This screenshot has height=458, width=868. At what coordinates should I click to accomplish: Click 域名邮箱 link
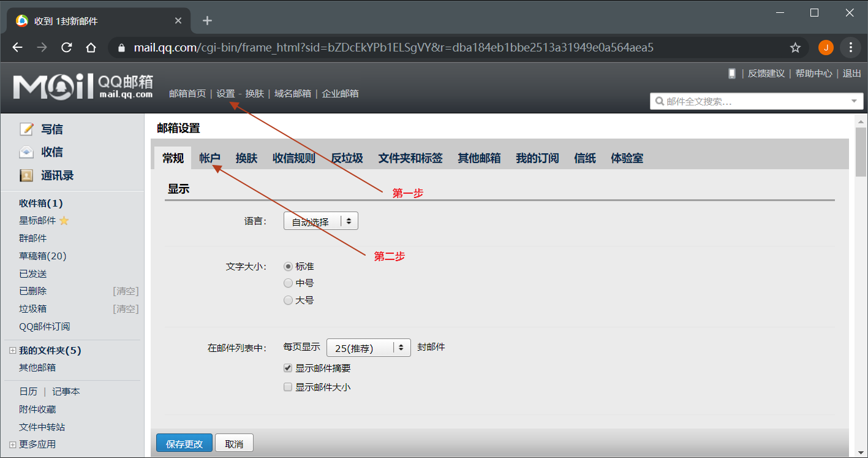[x=293, y=94]
